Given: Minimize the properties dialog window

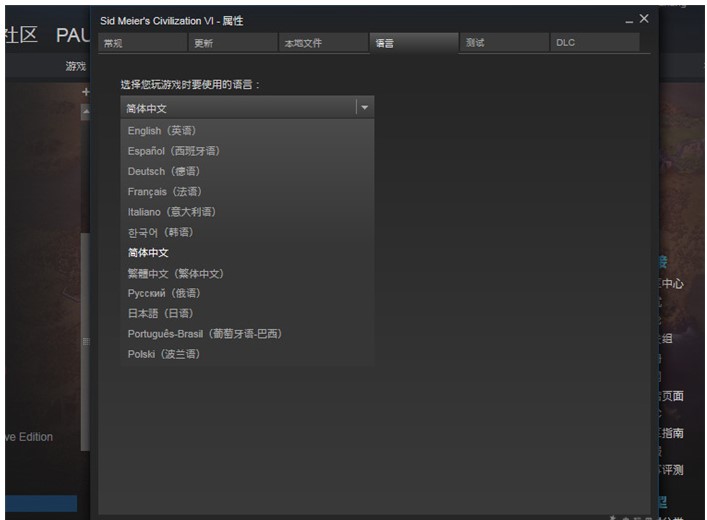Looking at the screenshot, I should point(629,20).
